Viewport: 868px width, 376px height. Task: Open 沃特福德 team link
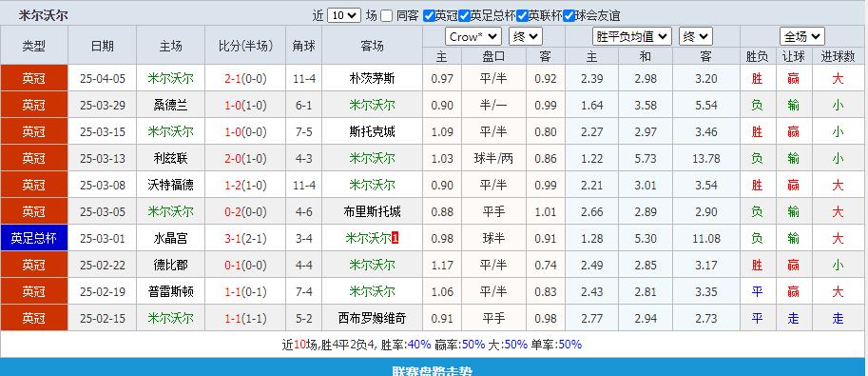click(x=170, y=186)
